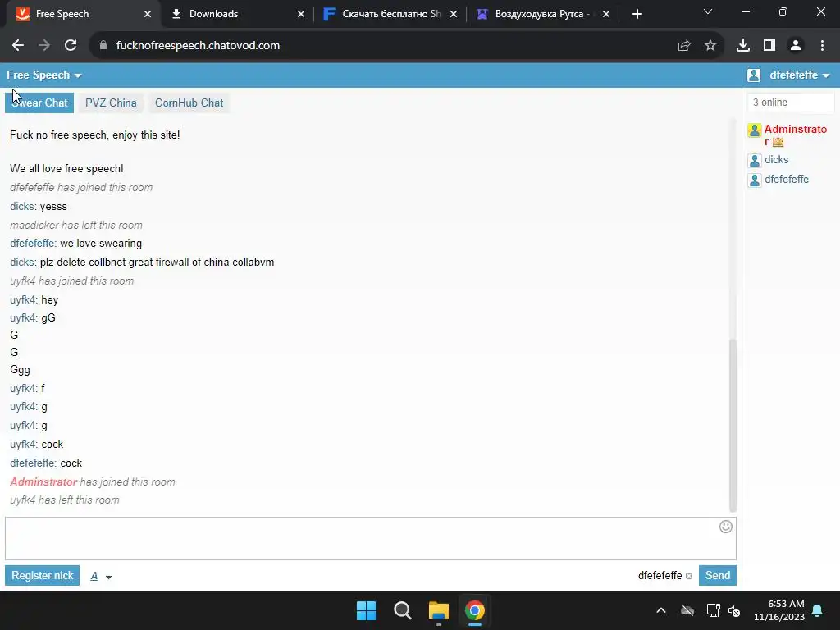
Task: Click nick uyfk4 on the hey message
Action: tap(23, 299)
